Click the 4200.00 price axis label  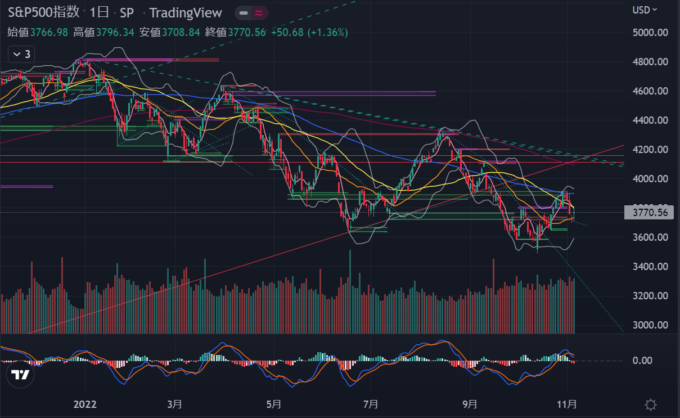coord(649,150)
